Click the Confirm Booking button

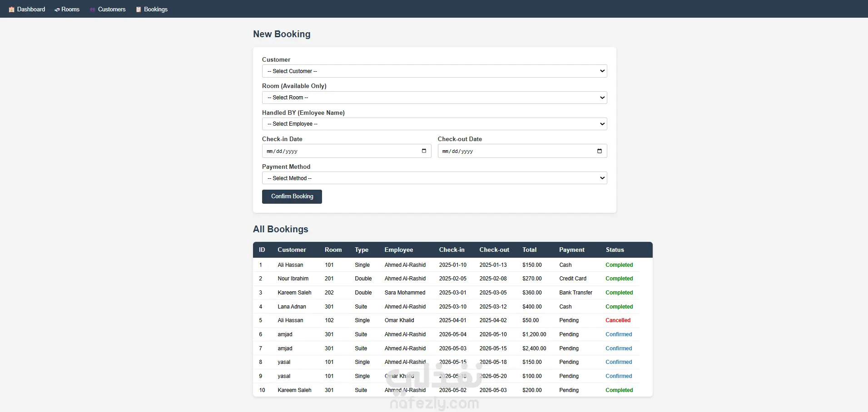[292, 196]
